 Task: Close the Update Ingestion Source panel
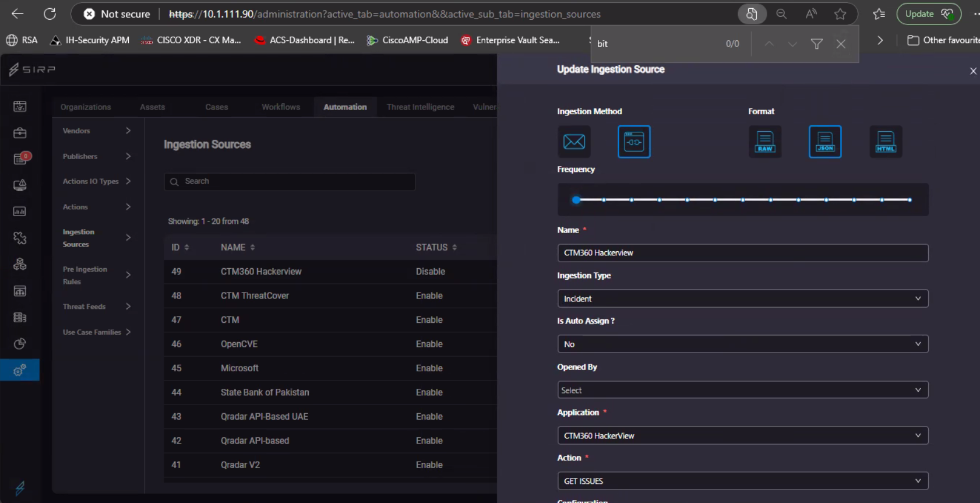tap(973, 71)
